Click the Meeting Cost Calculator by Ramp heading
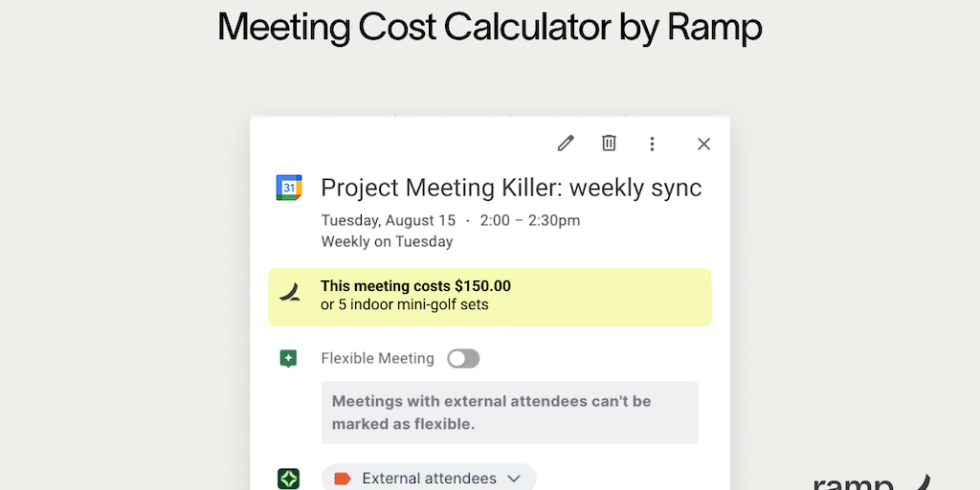The width and height of the screenshot is (980, 490). point(490,27)
